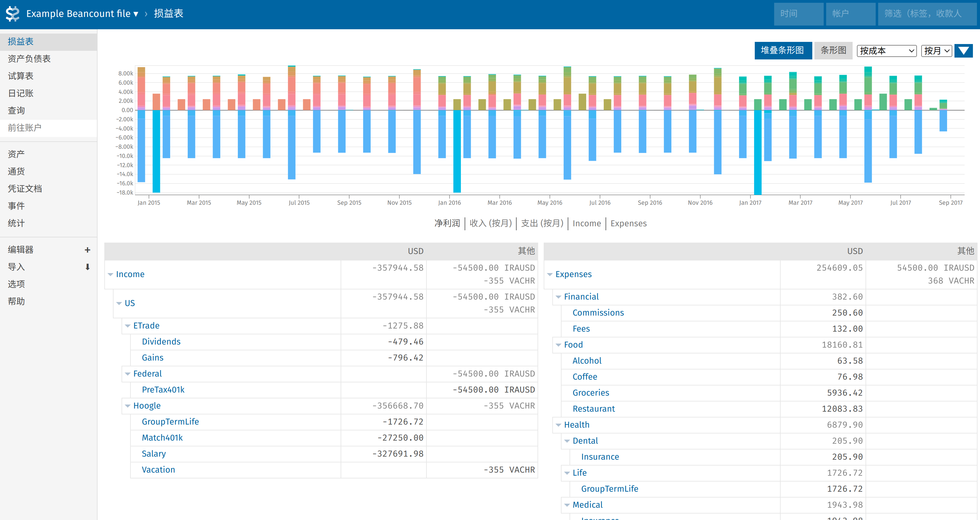The height and width of the screenshot is (520, 980).
Task: Switch to 条形图 bar chart mode
Action: click(833, 50)
